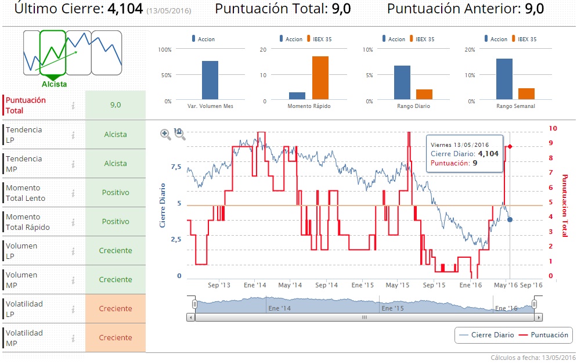Click the horizontal scrollbar thumb under navigator
Screen dimensions: 588x364
tap(365, 318)
